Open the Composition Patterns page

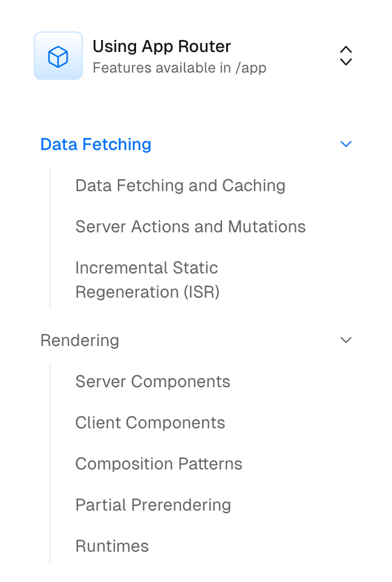(x=158, y=464)
